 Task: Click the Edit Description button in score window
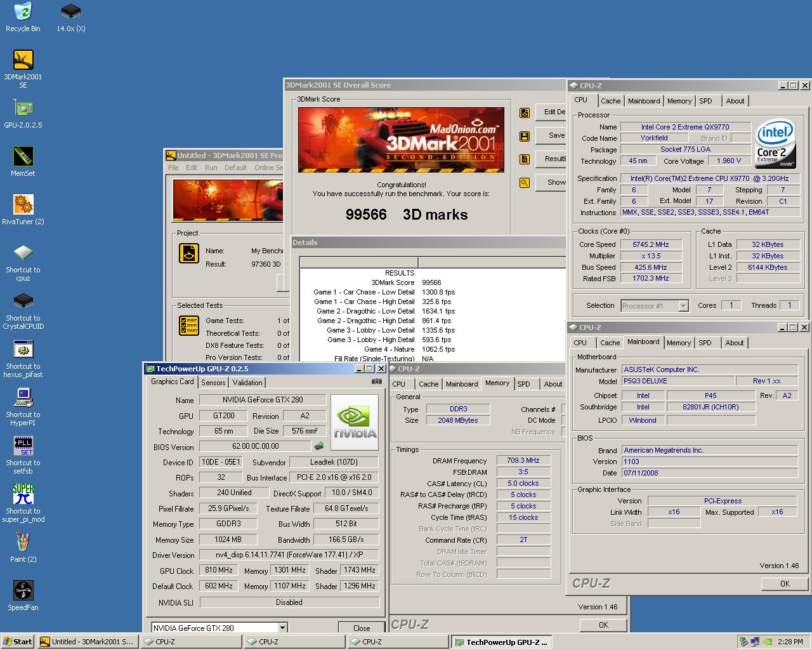coord(552,112)
